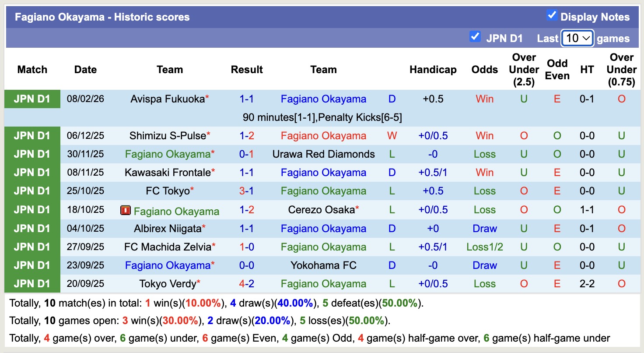Click the JPN D1 badge next to Albirex Niigata match
Image resolution: width=644 pixels, height=353 pixels.
(32, 228)
